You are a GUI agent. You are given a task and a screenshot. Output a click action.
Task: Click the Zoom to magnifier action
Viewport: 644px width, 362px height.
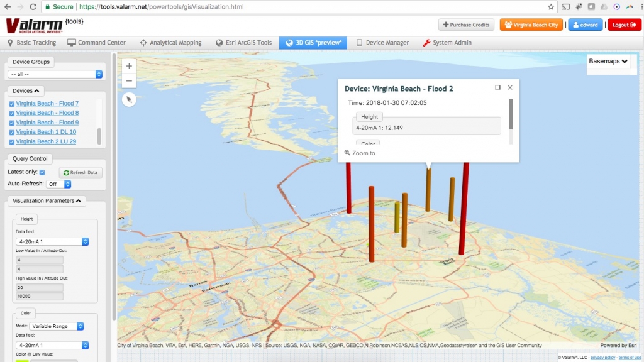(x=360, y=153)
